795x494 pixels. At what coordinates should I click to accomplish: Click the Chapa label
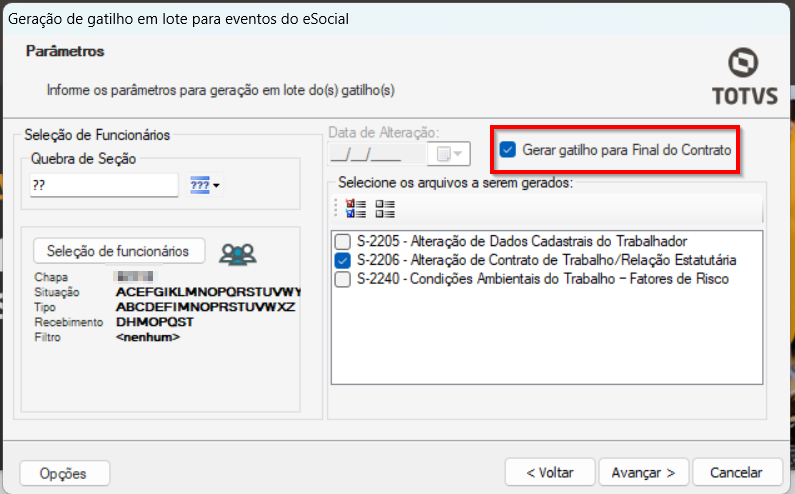point(51,277)
